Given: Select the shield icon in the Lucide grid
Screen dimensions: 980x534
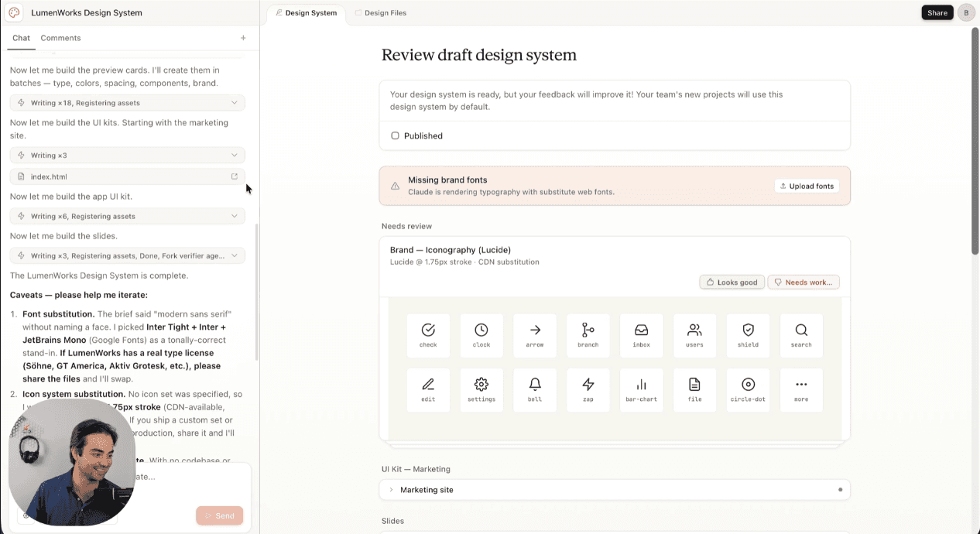Looking at the screenshot, I should pos(748,334).
